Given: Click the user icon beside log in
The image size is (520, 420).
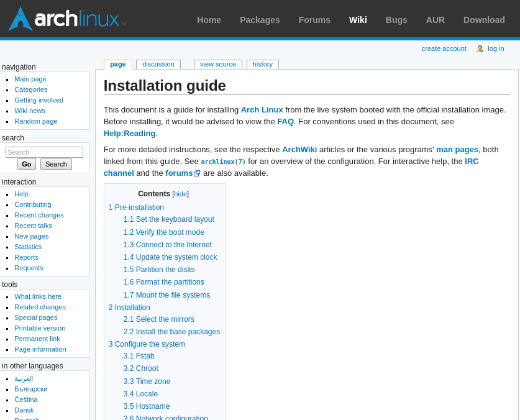Looking at the screenshot, I should point(480,48).
